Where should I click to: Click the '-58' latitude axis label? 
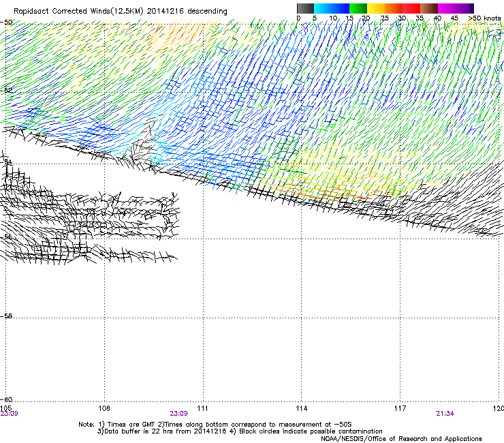tap(6, 316)
